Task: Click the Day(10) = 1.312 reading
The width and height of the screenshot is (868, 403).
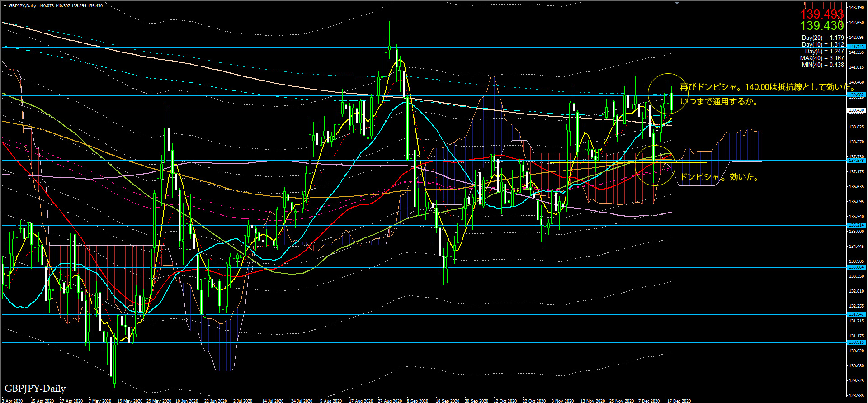Action: click(823, 45)
